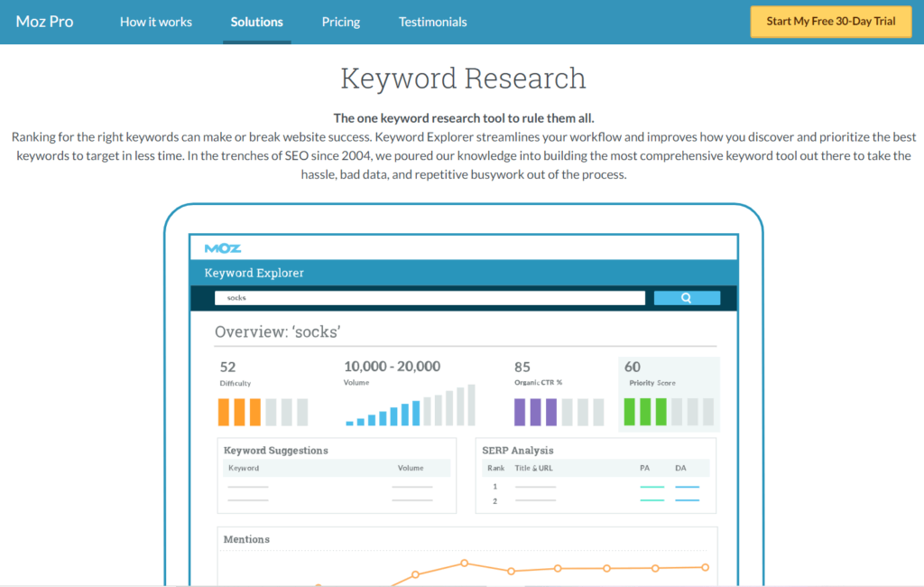Click the green Priority Score bar gauge

[669, 412]
